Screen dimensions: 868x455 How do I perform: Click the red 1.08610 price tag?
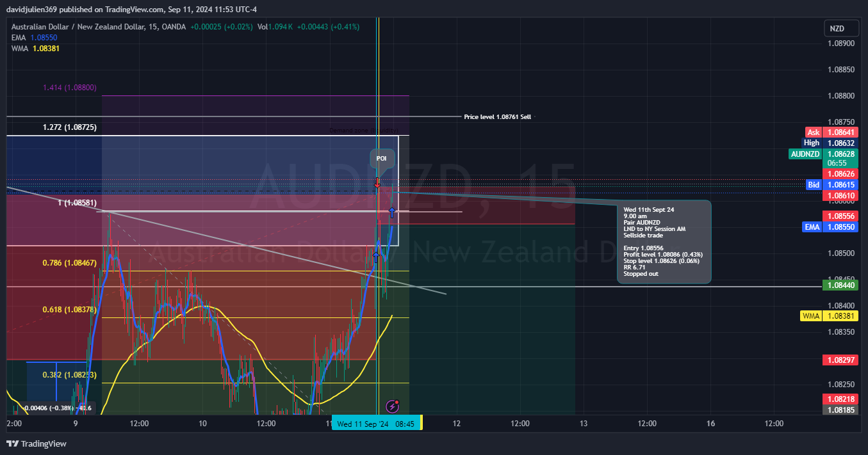(x=840, y=195)
